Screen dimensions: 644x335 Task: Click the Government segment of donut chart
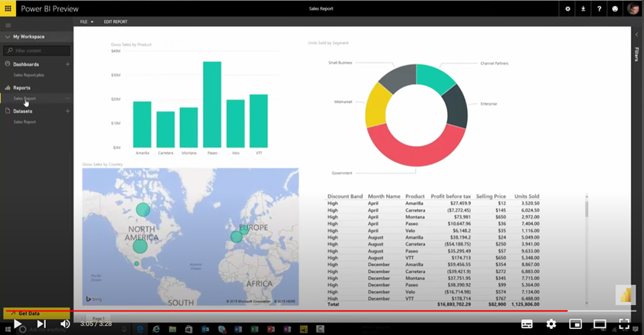[x=414, y=146]
